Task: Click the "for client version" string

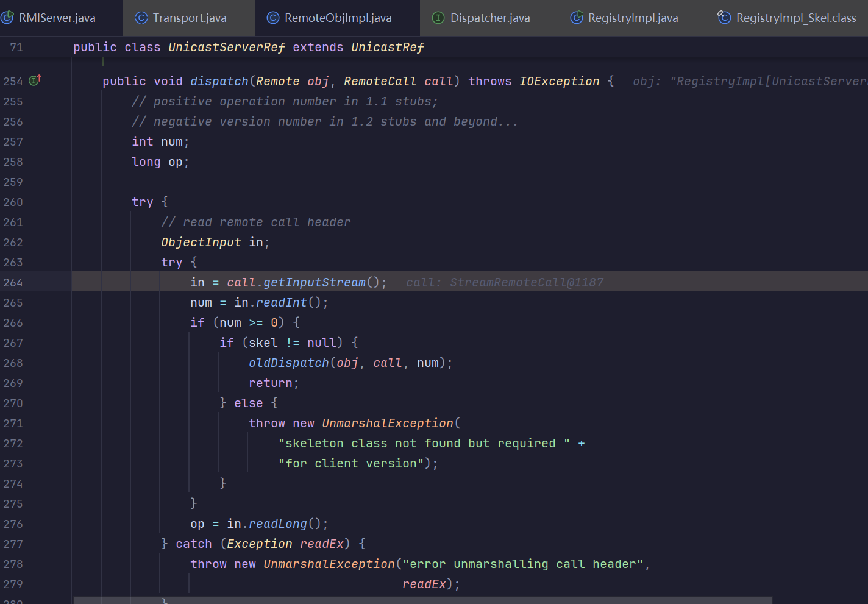Action: pyautogui.click(x=351, y=463)
